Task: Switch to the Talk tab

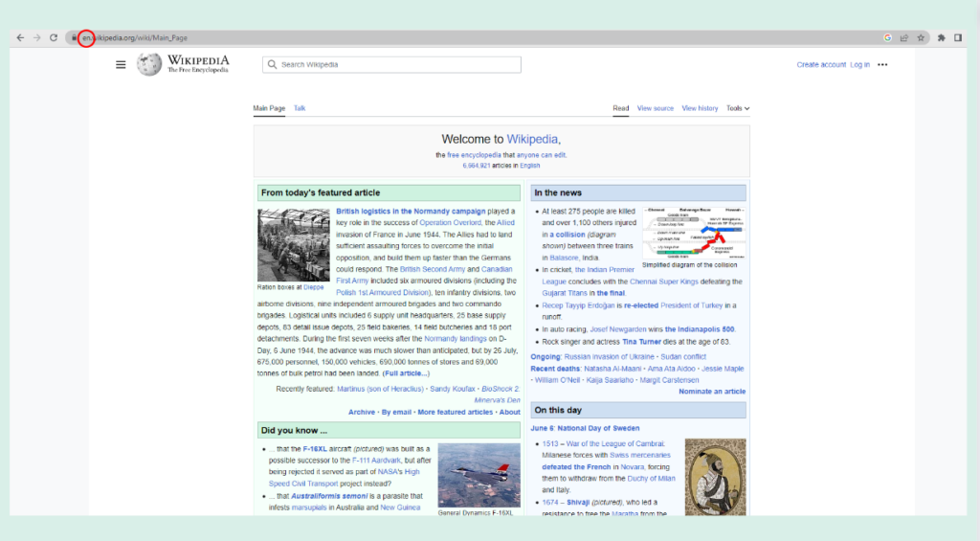Action: coord(300,108)
